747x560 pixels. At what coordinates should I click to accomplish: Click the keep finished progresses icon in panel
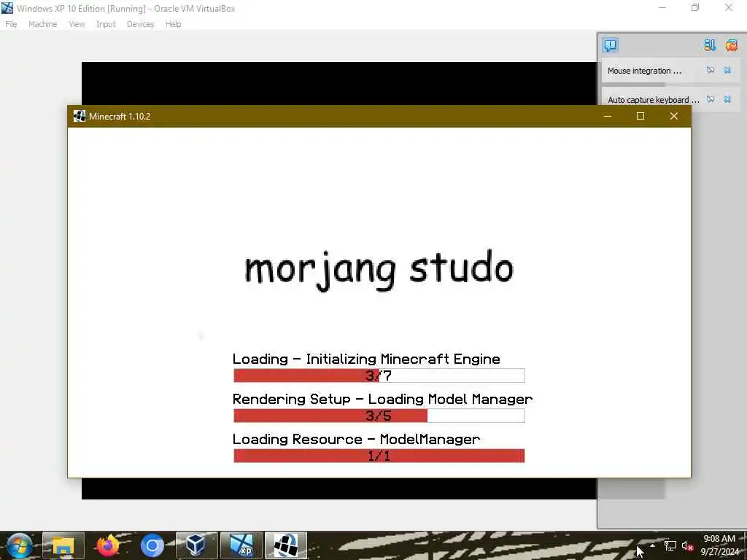click(731, 45)
